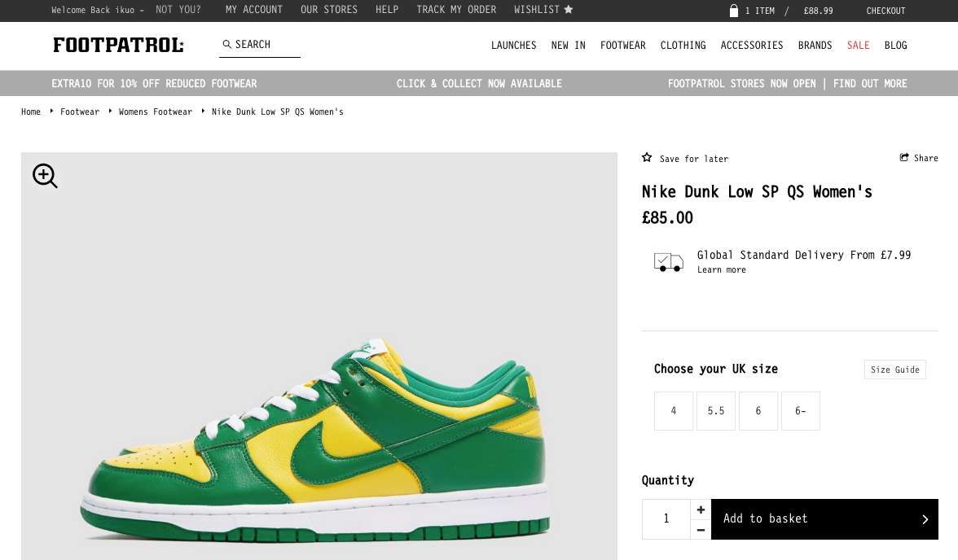Share this product
Viewport: 958px width, 560px height.
coord(919,158)
